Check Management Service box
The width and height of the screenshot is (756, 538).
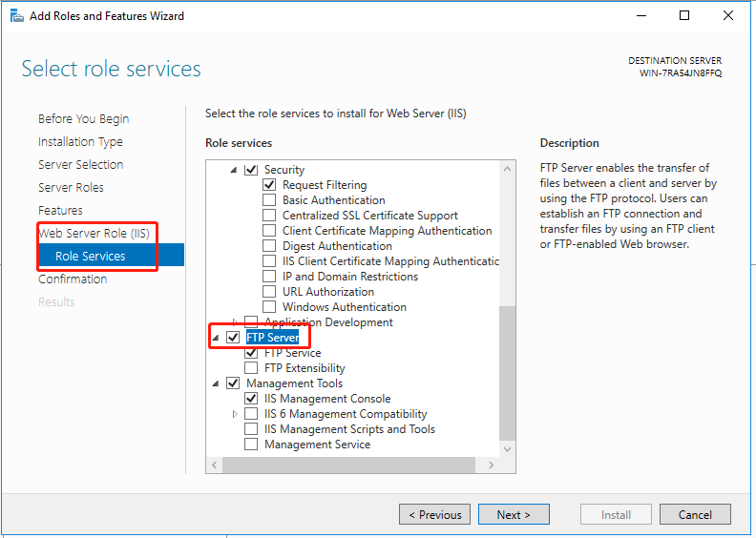(x=251, y=445)
